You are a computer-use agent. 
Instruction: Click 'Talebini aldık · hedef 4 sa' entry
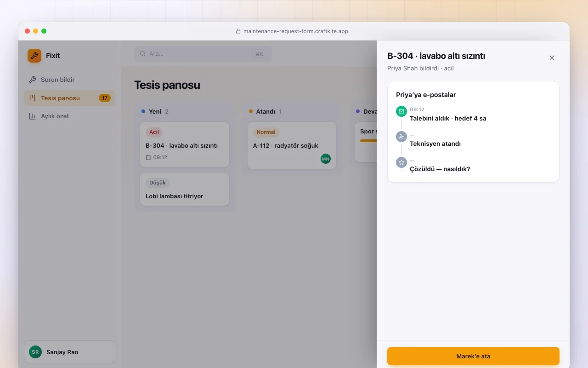pos(448,118)
